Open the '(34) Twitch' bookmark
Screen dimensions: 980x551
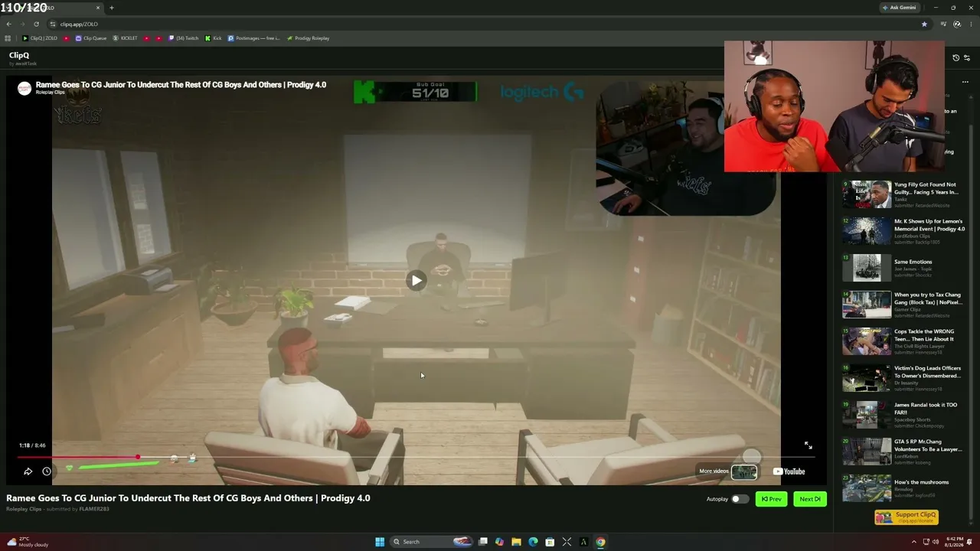[x=184, y=38]
